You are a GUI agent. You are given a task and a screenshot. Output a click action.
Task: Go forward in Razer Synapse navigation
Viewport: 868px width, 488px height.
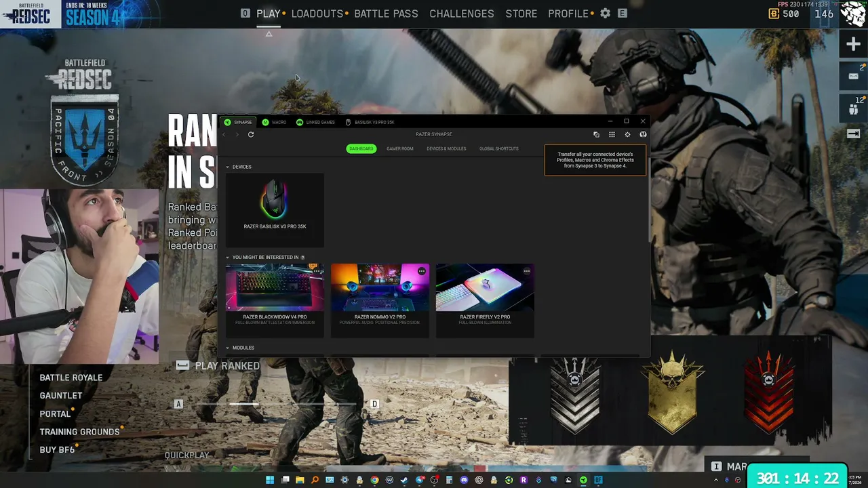[237, 134]
